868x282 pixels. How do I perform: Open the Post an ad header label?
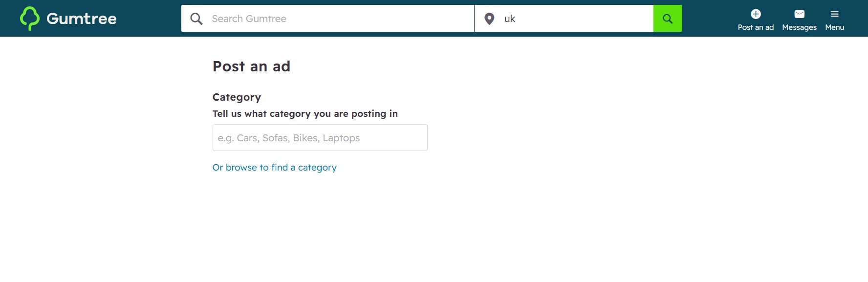[756, 27]
